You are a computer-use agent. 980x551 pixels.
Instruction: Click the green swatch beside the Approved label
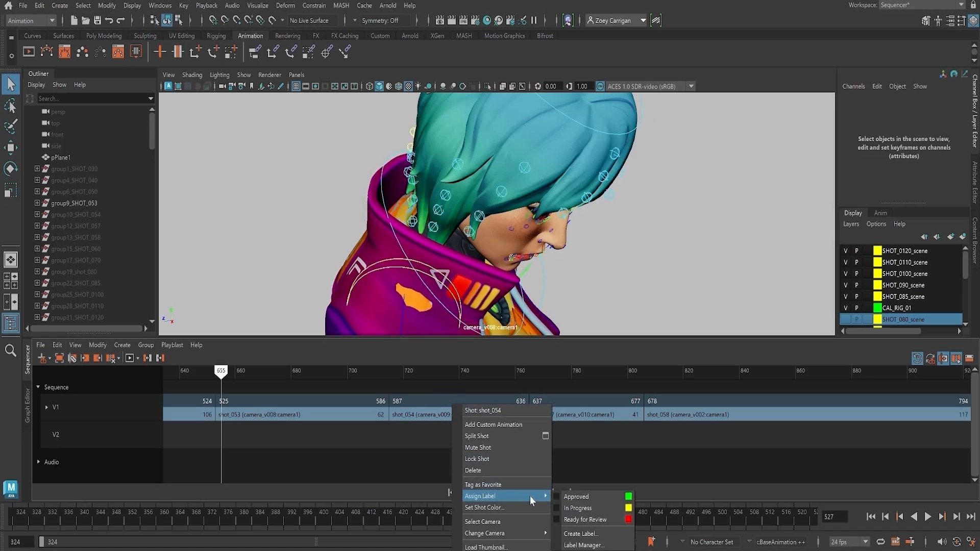pos(628,495)
